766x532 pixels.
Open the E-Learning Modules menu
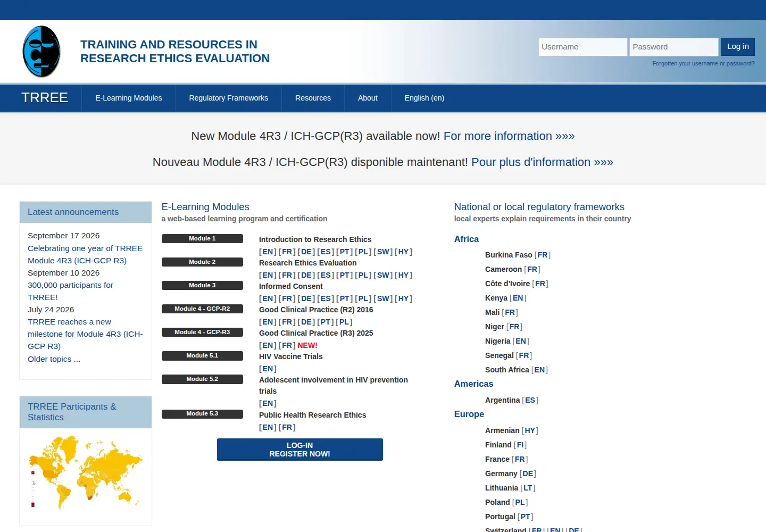coord(129,98)
